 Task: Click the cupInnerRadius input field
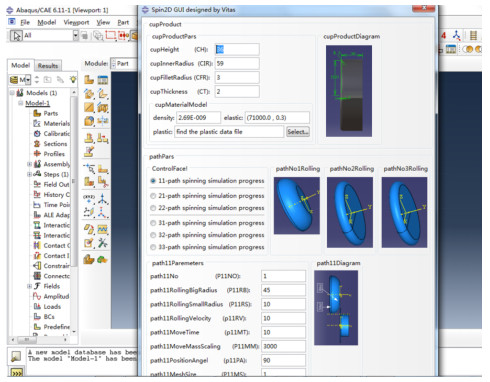tap(237, 63)
